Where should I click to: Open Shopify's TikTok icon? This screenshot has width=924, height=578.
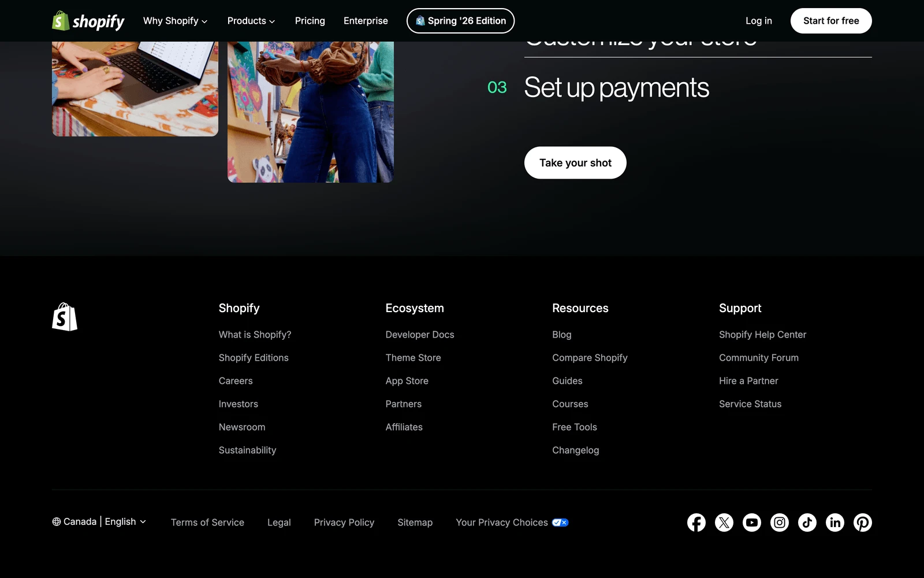pyautogui.click(x=807, y=523)
